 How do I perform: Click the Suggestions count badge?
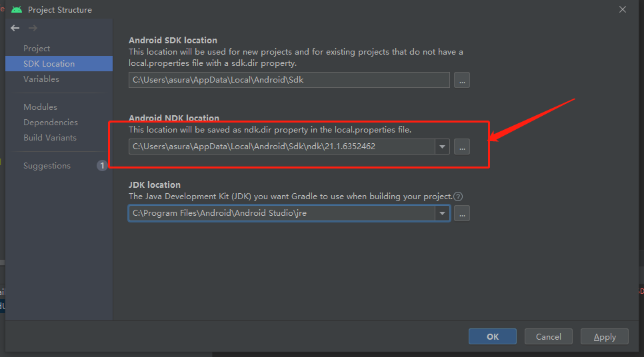coord(102,166)
